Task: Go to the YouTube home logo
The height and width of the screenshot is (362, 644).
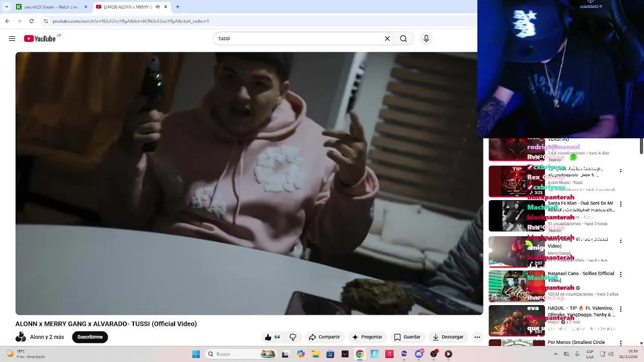Action: click(x=40, y=39)
